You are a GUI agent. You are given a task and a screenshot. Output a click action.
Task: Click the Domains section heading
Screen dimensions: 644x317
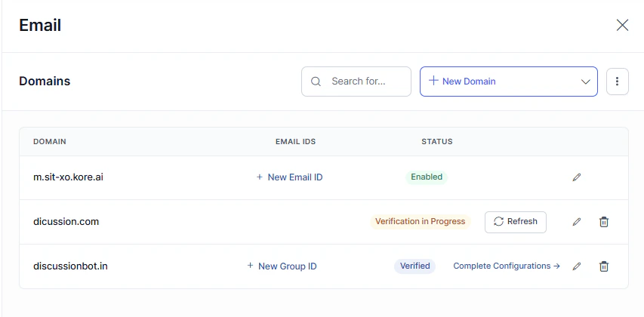pos(45,82)
